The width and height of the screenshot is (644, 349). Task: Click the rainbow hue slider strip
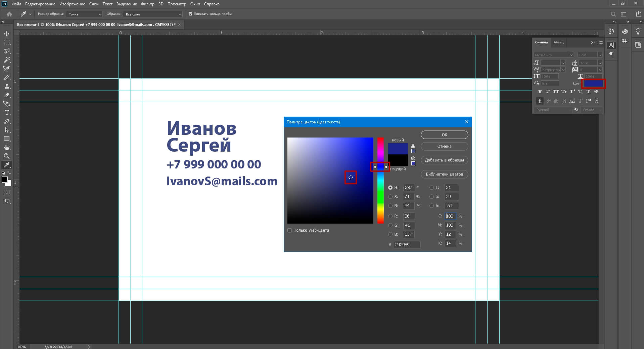[x=380, y=180]
